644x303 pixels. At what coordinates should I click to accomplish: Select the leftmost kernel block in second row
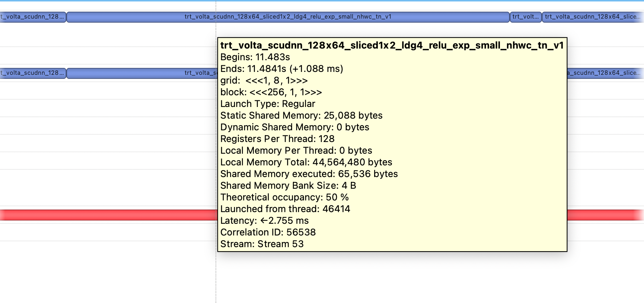(33, 73)
